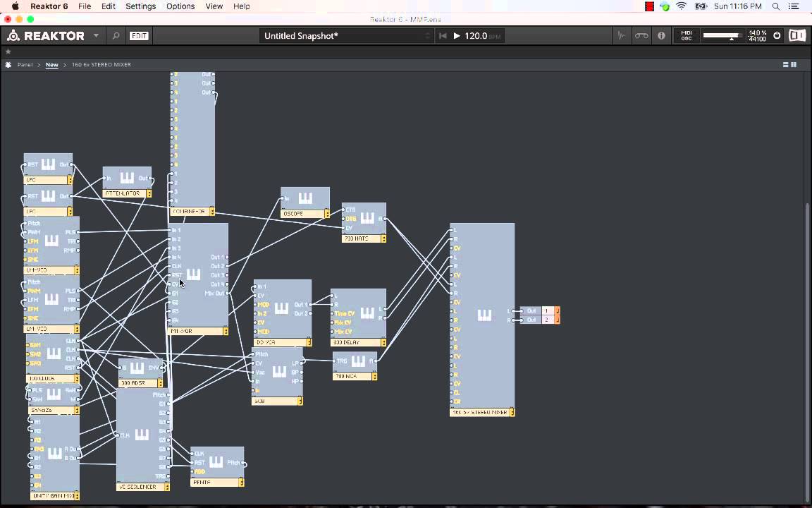The height and width of the screenshot is (508, 812).
Task: Open the macOS Apple menu
Action: 15,6
